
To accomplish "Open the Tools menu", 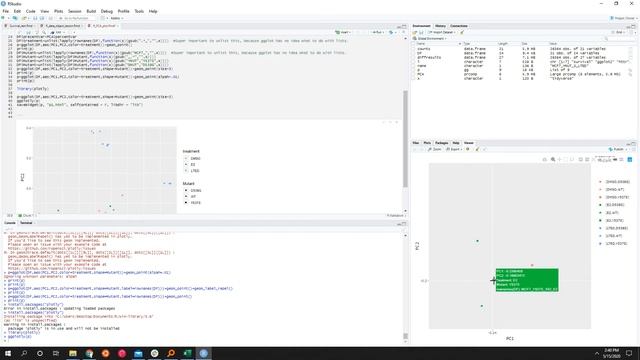I will pyautogui.click(x=139, y=11).
